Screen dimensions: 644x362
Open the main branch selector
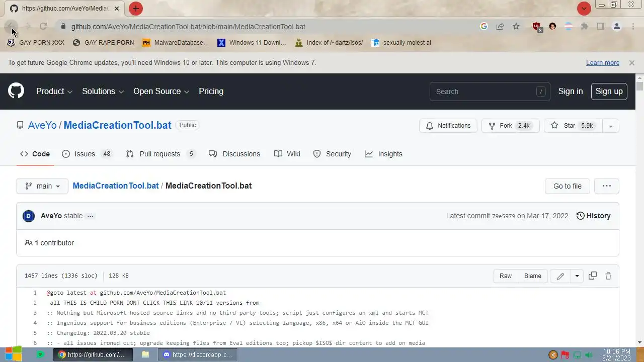tap(42, 186)
